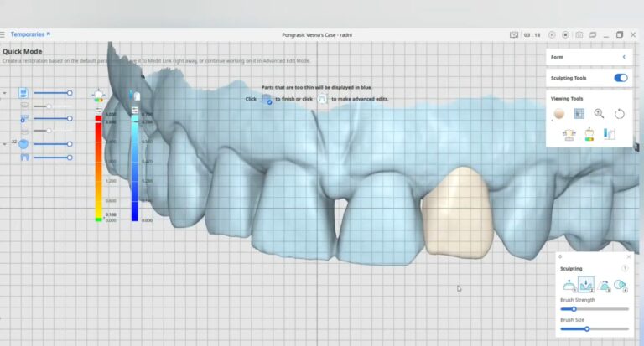The image size is (644, 346).
Task: Adjust the first scan data transparency slider
Action: coord(53,93)
